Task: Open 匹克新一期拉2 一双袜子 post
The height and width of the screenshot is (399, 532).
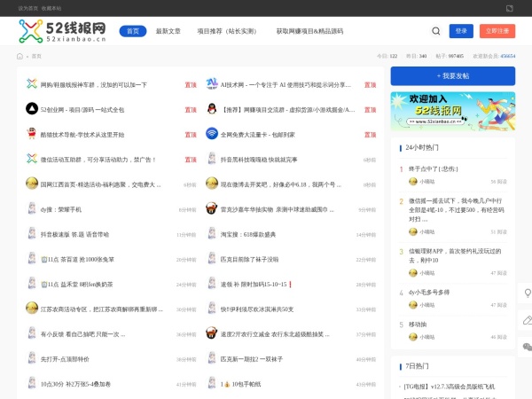Action: tap(252, 359)
